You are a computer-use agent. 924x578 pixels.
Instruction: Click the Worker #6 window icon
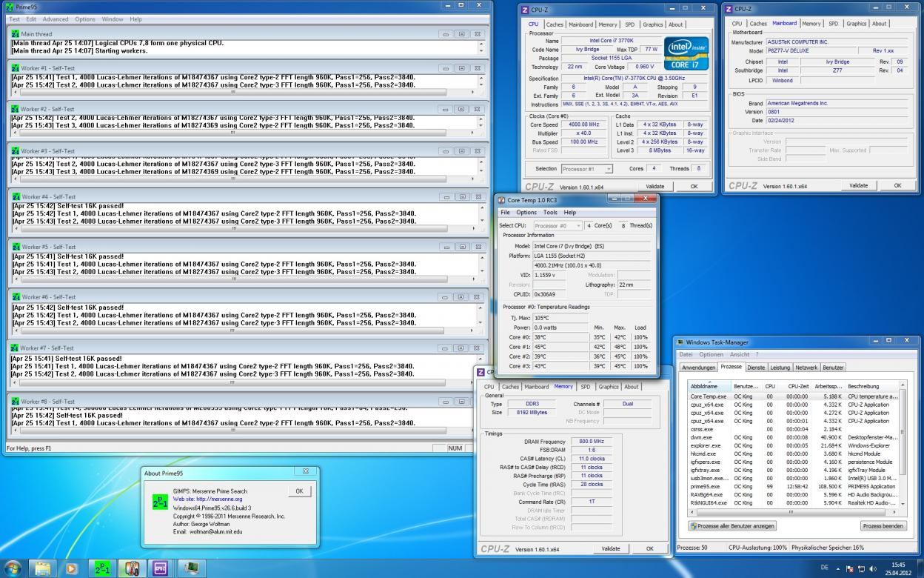[16, 296]
